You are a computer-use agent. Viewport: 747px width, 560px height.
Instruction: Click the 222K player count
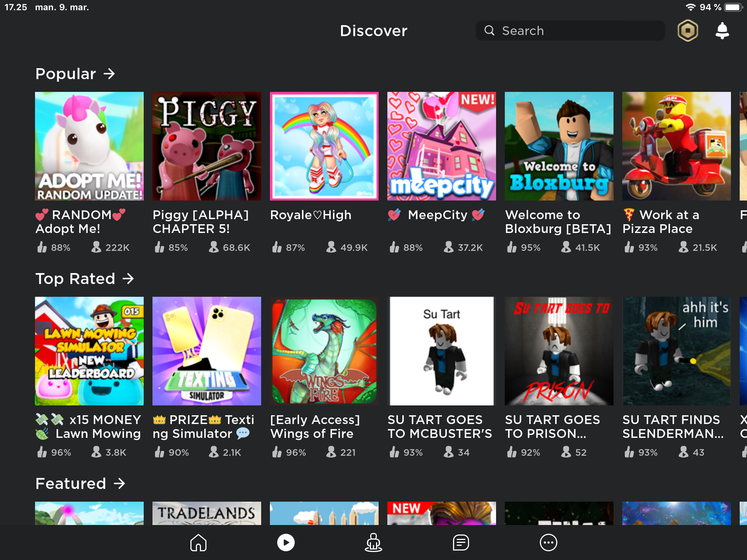coord(111,248)
